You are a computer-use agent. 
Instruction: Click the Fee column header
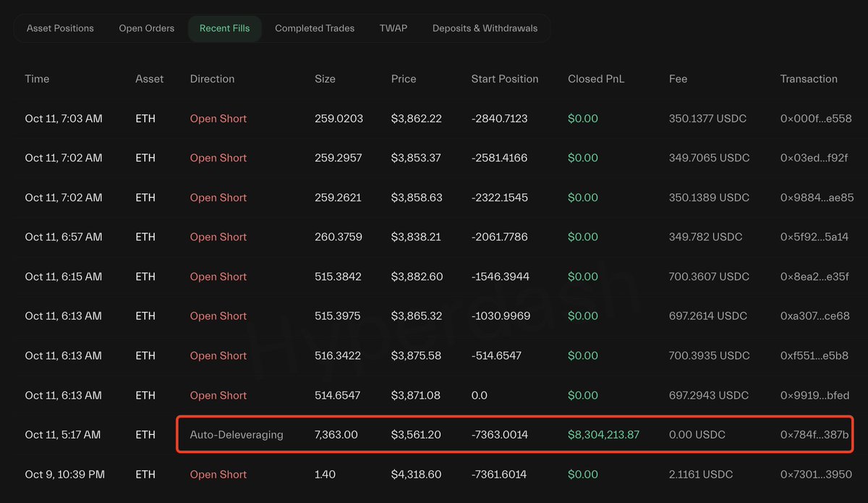tap(678, 79)
